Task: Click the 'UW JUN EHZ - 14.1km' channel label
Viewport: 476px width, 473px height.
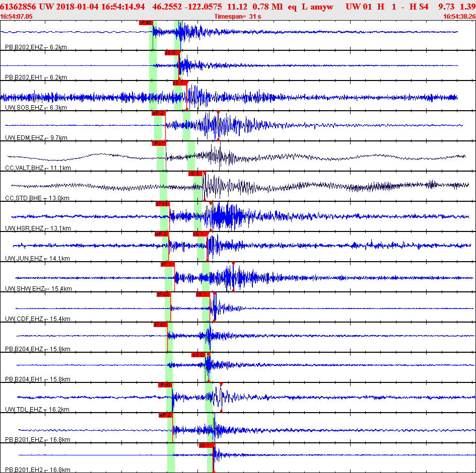Action: click(37, 258)
